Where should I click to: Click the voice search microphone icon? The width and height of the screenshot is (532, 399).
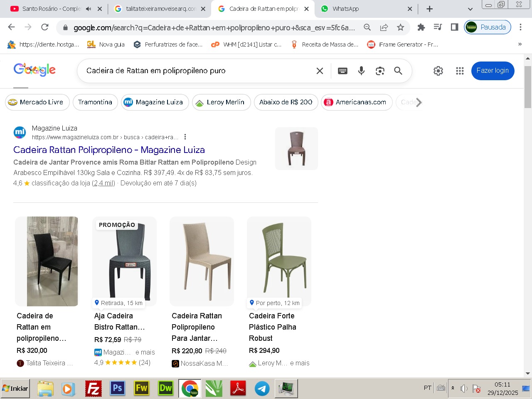tap(361, 71)
